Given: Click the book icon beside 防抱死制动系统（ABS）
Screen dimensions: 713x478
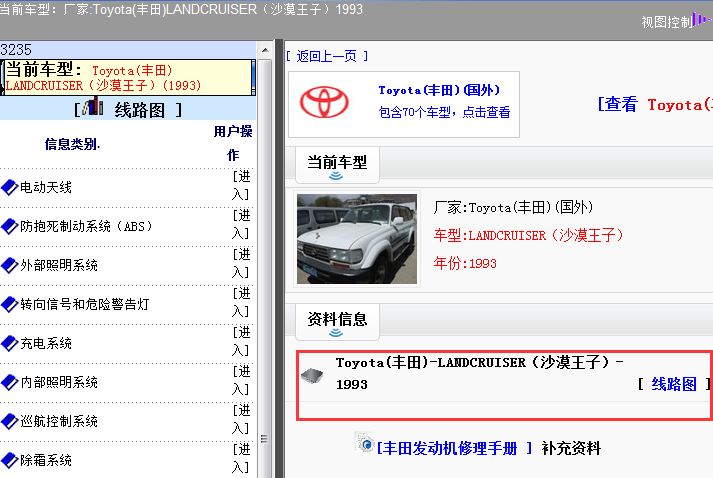Looking at the screenshot, I should 9,226.
